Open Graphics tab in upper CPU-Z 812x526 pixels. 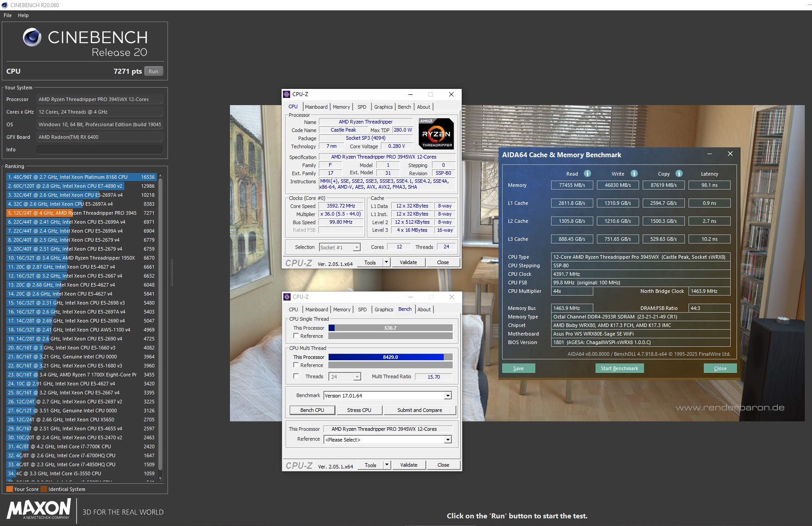coord(384,107)
